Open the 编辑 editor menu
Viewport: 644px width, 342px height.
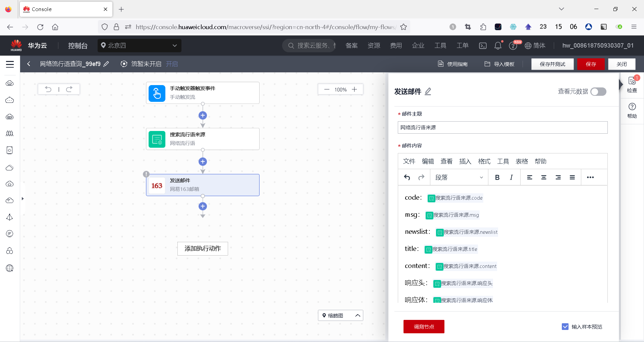tap(428, 161)
